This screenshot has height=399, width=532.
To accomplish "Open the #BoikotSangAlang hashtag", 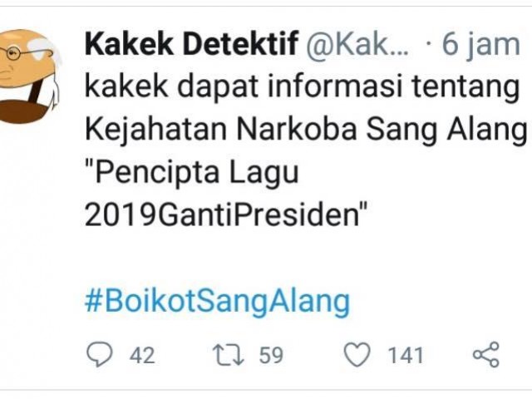I will click(x=217, y=301).
